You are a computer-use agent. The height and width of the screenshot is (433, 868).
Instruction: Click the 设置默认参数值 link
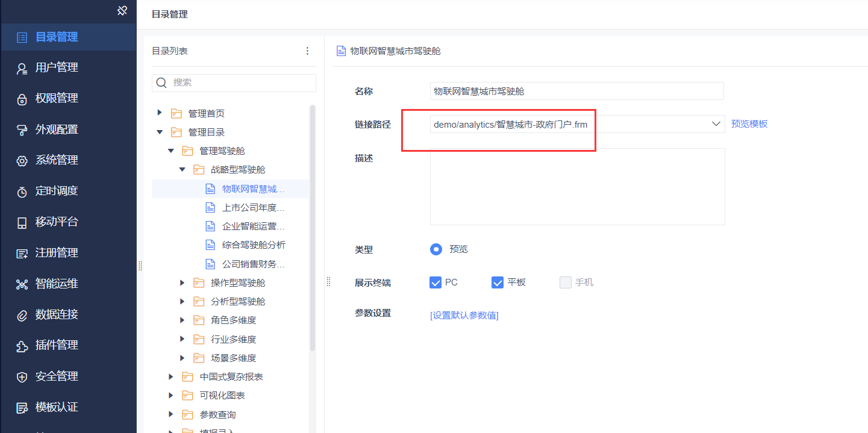coord(464,316)
